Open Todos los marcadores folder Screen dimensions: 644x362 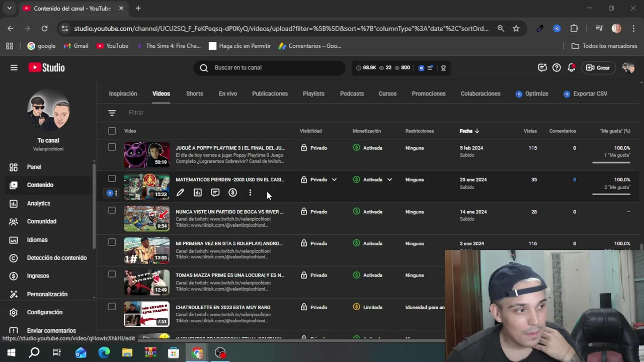point(604,46)
